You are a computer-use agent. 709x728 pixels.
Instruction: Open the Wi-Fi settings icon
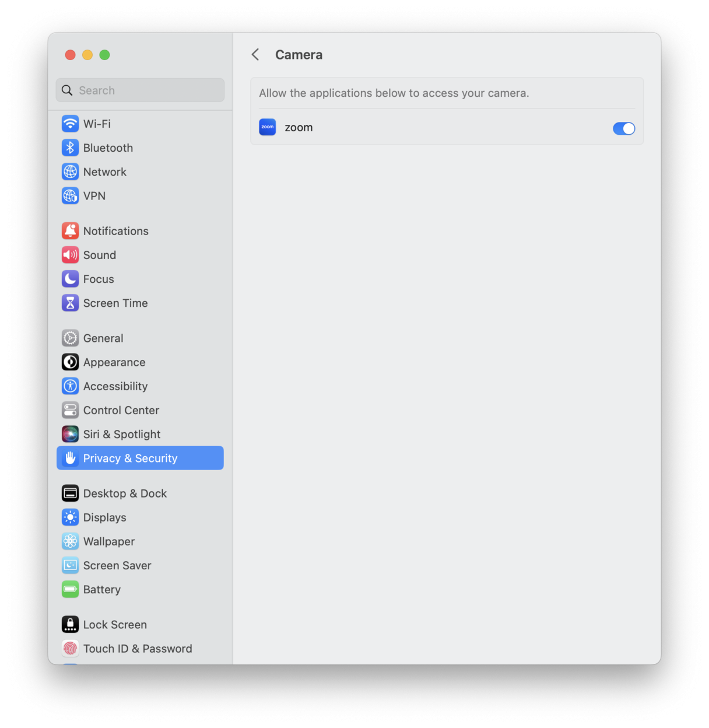[x=70, y=124]
